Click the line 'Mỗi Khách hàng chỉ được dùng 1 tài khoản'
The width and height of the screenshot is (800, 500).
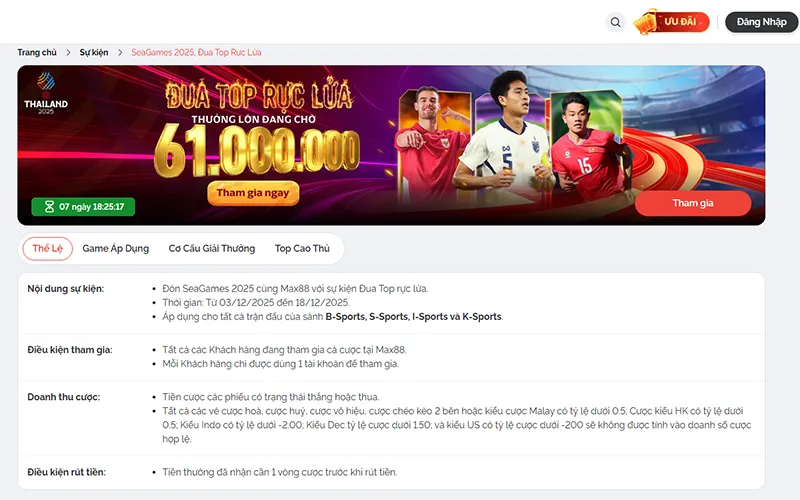(281, 364)
